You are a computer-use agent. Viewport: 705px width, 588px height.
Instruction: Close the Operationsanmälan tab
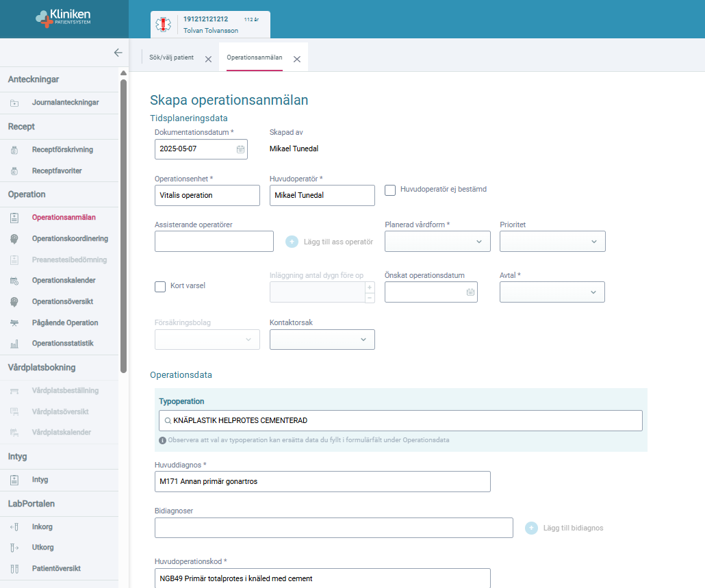(x=297, y=59)
